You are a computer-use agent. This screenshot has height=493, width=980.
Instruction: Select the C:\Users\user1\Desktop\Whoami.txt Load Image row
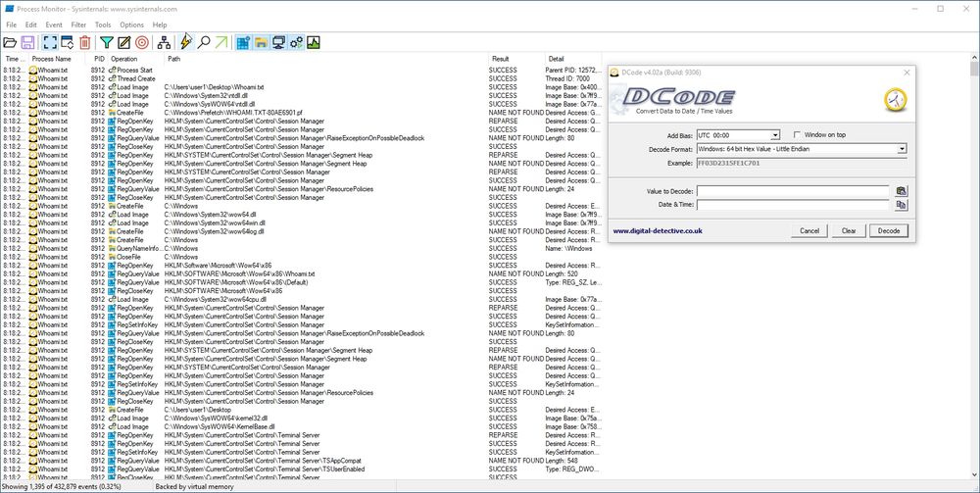pyautogui.click(x=303, y=87)
